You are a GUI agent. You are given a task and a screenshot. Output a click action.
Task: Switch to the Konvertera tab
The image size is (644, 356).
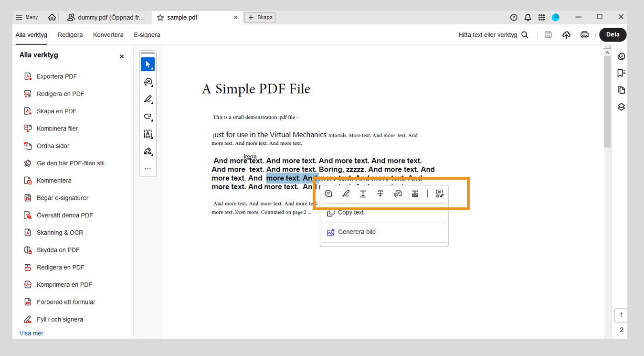click(x=108, y=35)
